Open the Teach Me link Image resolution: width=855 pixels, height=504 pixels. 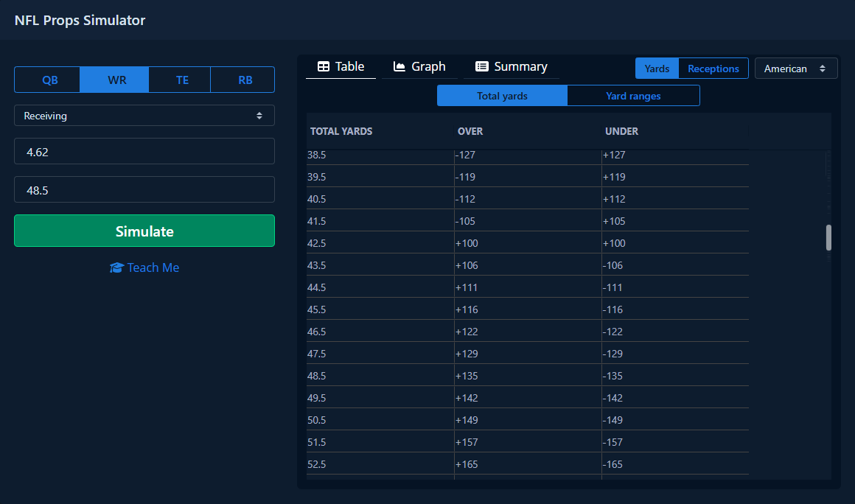pos(153,268)
